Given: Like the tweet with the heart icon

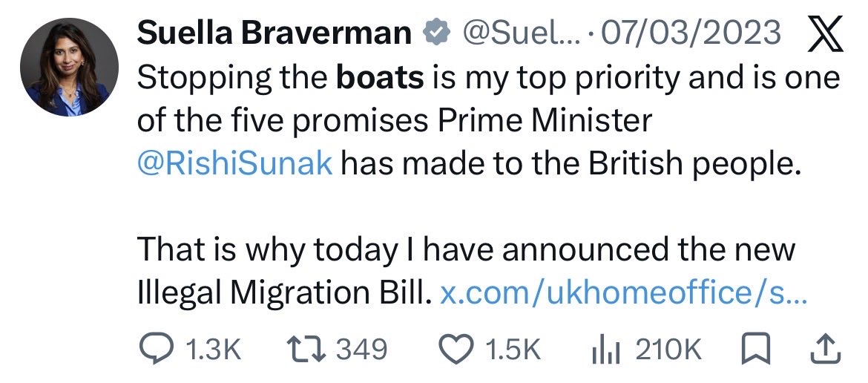Looking at the screenshot, I should tap(457, 350).
